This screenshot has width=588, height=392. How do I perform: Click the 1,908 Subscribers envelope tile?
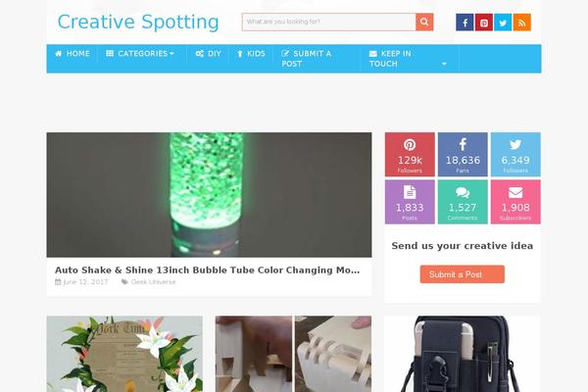click(515, 202)
